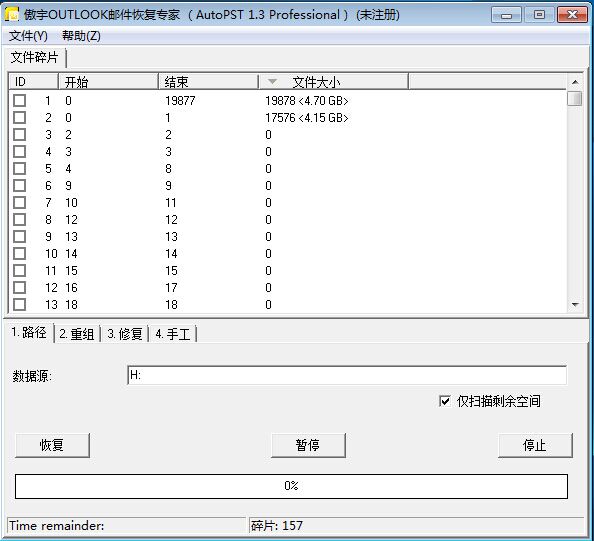Tick the checkbox for fragment ID 7
The height and width of the screenshot is (541, 594).
click(20, 203)
